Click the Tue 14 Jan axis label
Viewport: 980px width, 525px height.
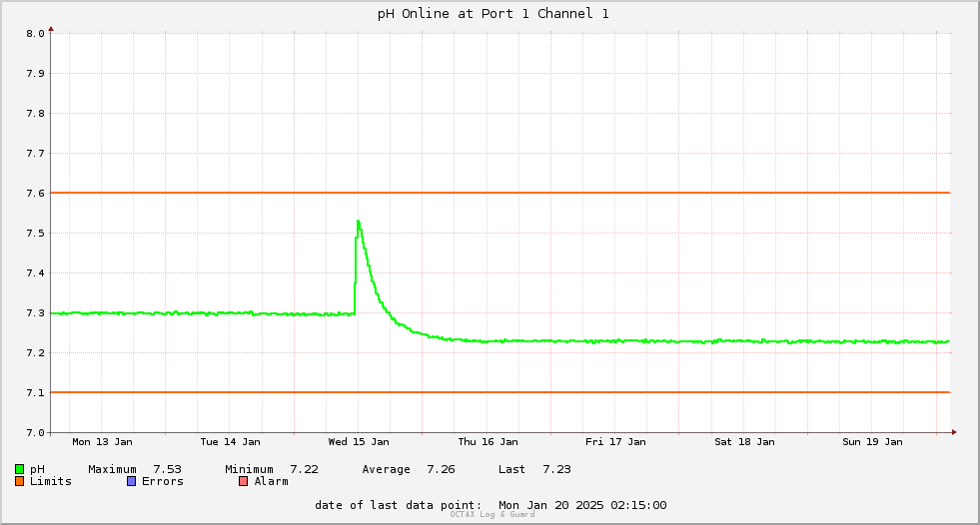(230, 442)
